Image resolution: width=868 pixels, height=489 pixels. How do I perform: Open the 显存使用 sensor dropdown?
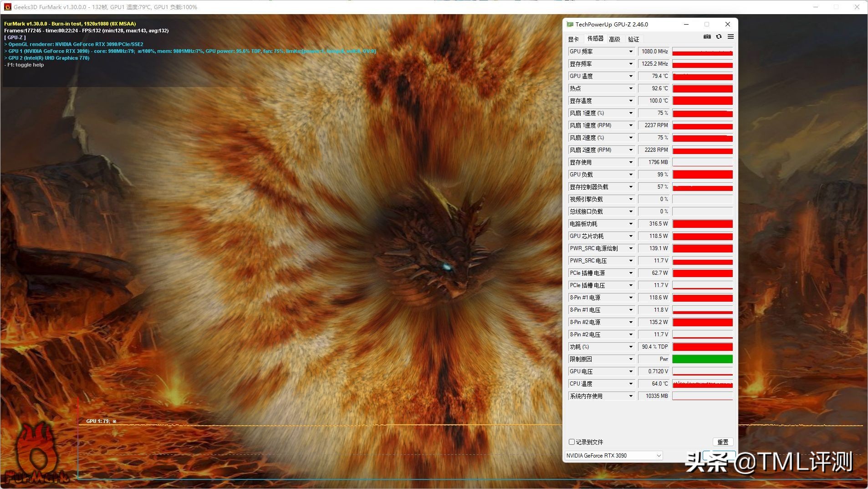631,162
